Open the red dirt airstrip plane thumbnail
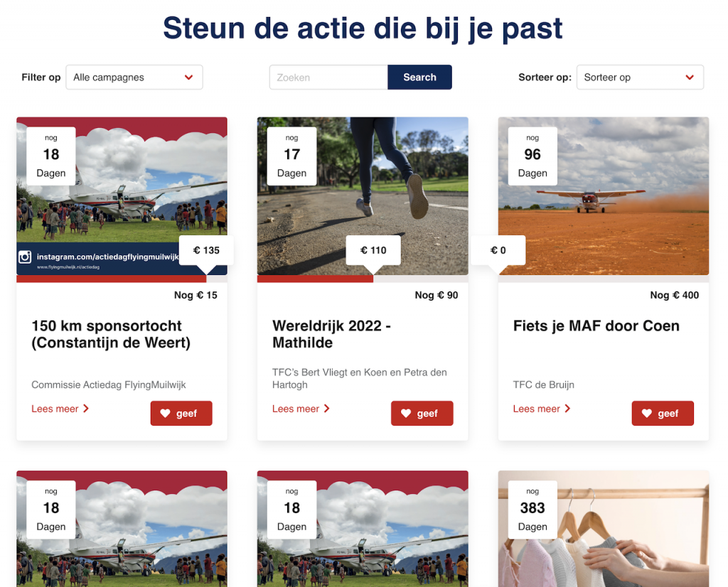 604,196
